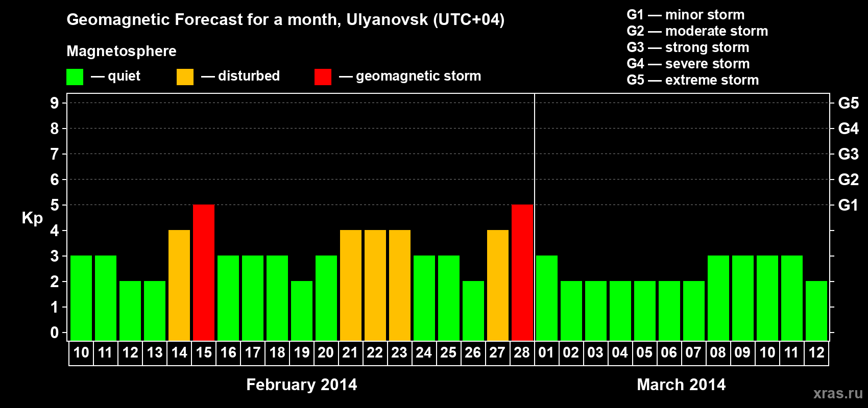Select the green bar for February 19
This screenshot has width=868, height=408.
(302, 311)
